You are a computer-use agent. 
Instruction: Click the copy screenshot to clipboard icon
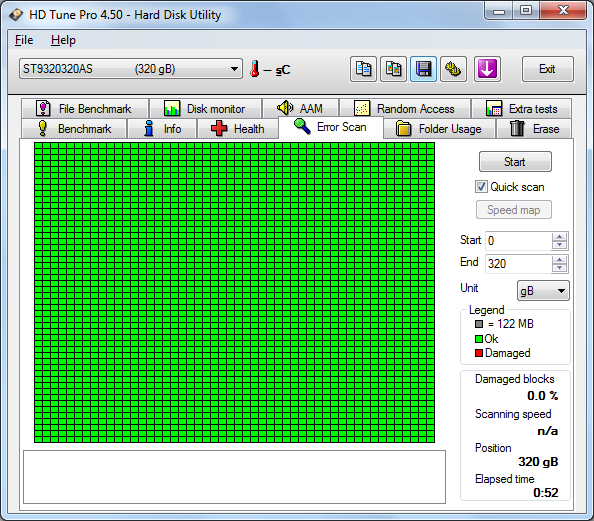[x=393, y=69]
